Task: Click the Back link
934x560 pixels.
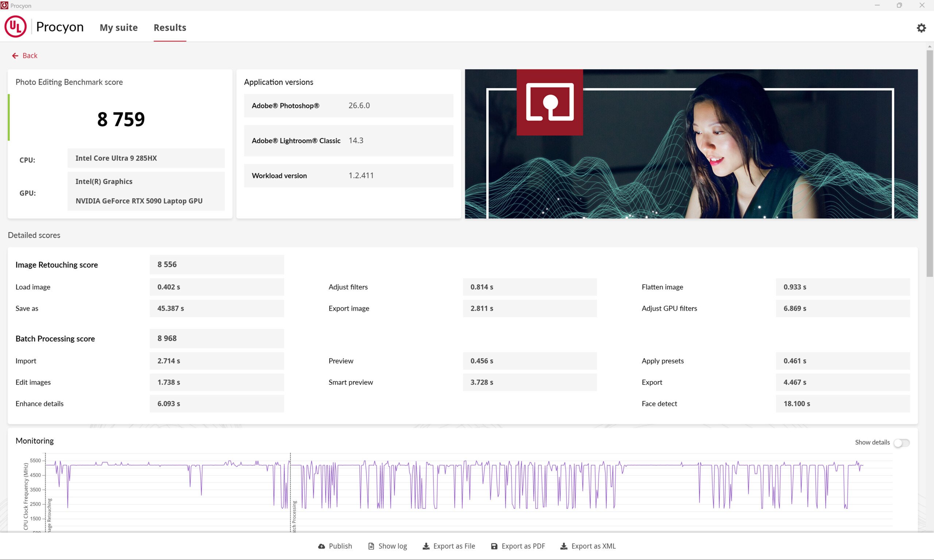Action: 30,56
